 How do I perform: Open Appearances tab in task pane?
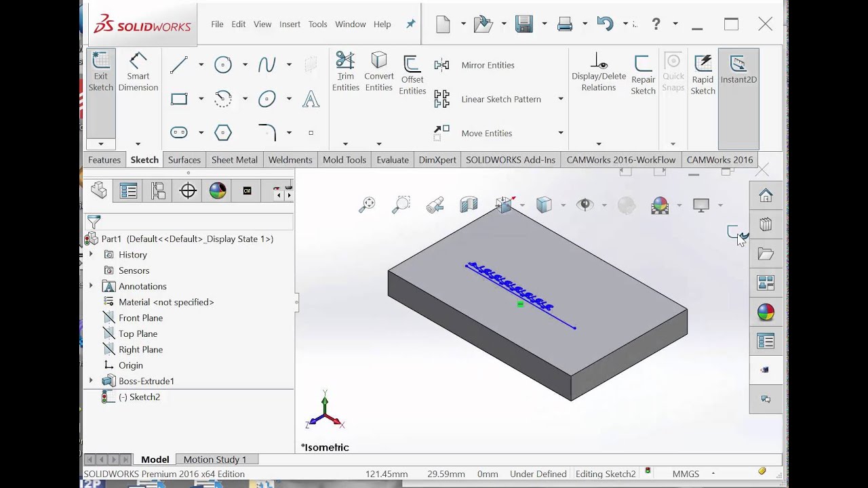click(x=766, y=312)
